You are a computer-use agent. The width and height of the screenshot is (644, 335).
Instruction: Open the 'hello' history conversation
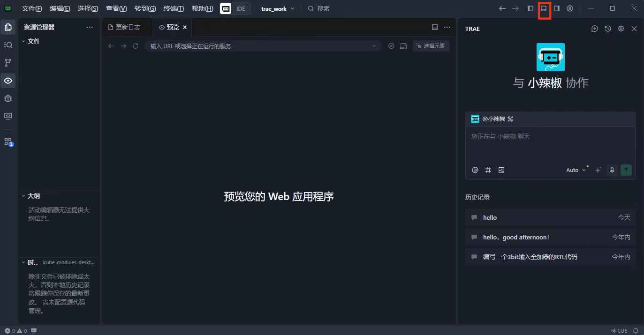pyautogui.click(x=551, y=217)
